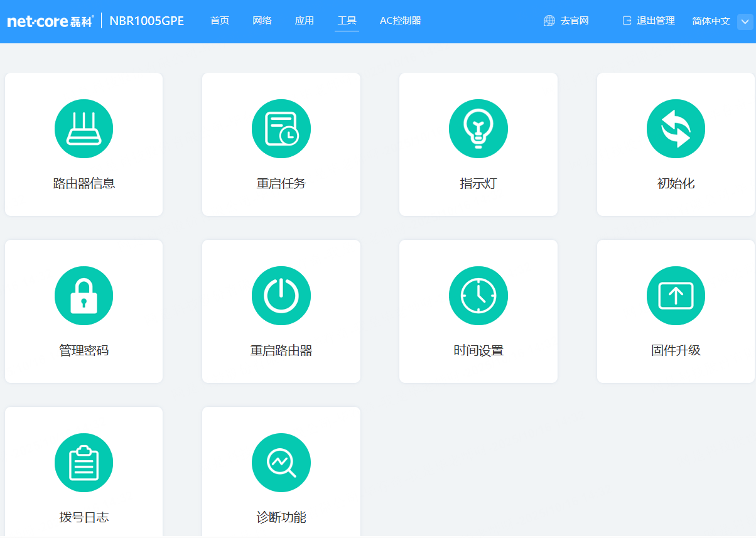Click the "时间设置" label

[478, 350]
